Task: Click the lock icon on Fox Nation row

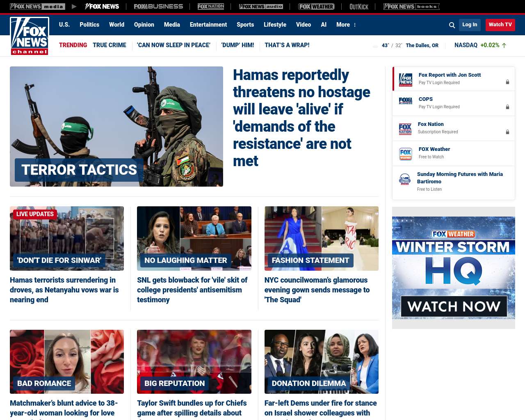Action: coord(507,132)
